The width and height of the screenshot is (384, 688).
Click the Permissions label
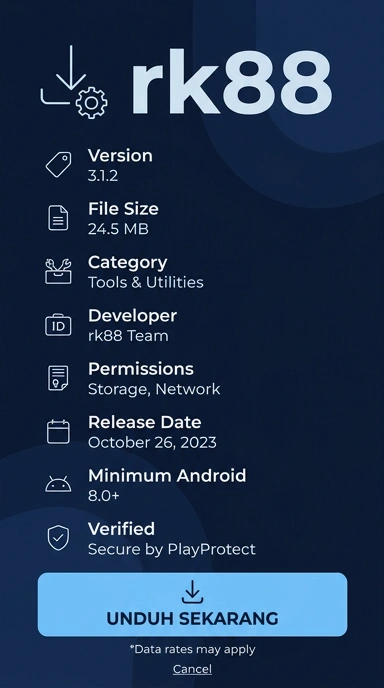141,369
